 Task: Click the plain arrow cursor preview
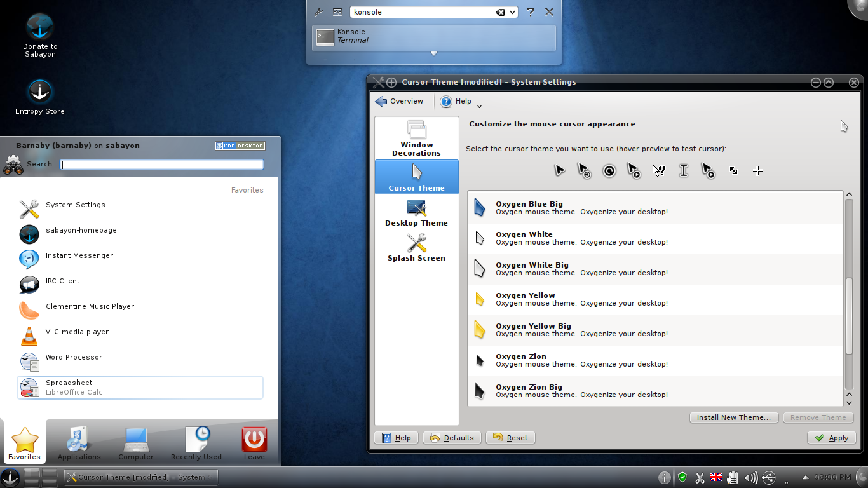coord(559,170)
